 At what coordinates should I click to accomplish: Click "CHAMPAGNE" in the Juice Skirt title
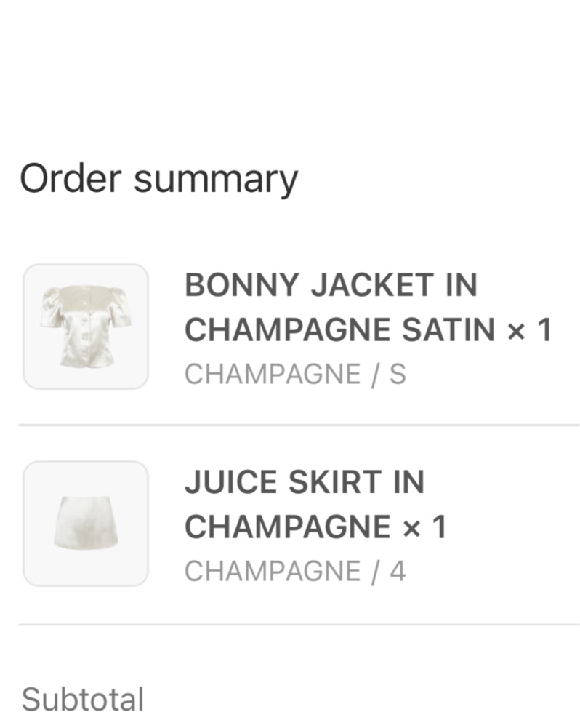tap(288, 527)
